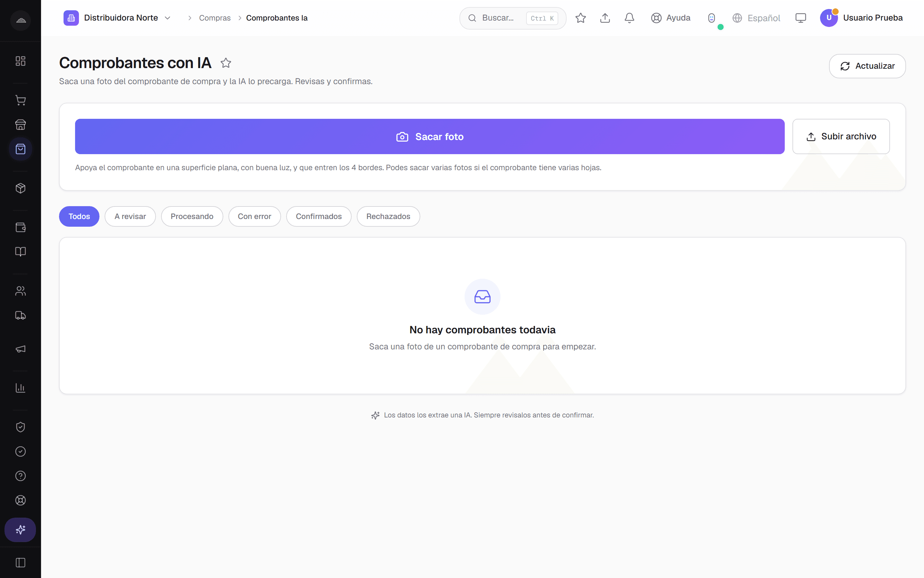This screenshot has height=578, width=924.
Task: Select the A revisar filter tab
Action: click(130, 216)
